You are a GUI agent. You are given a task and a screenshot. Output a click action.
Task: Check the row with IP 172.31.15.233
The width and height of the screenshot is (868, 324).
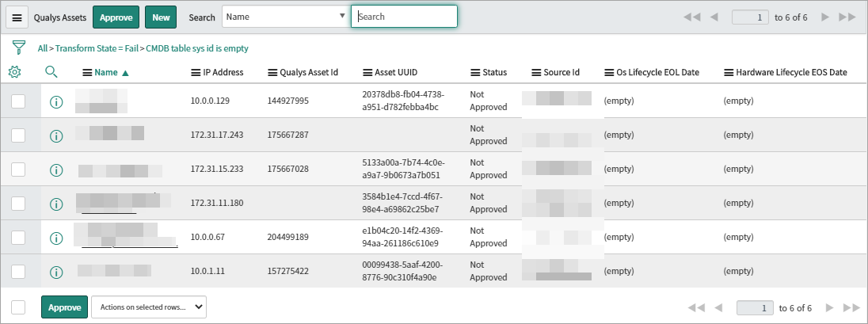18,170
